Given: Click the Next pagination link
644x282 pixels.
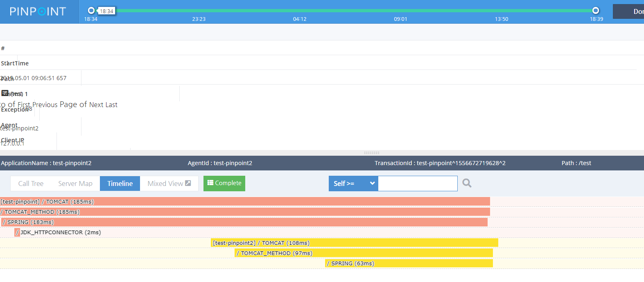Looking at the screenshot, I should 96,105.
